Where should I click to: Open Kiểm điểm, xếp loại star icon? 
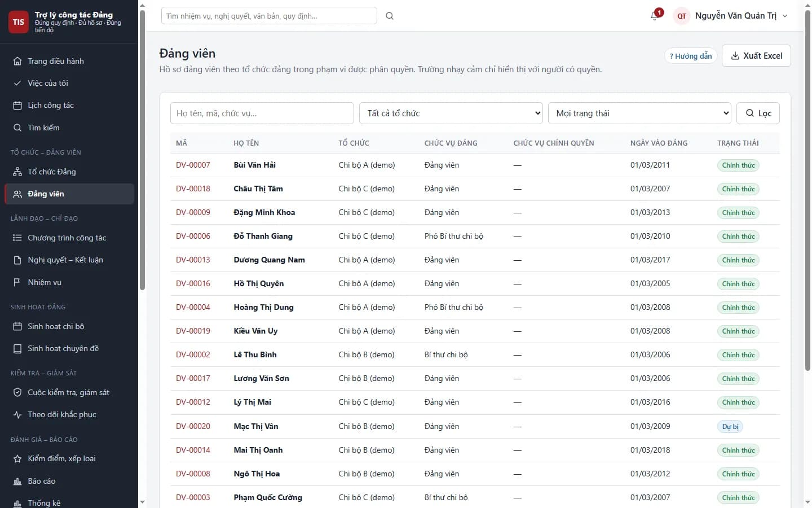[x=17, y=459]
